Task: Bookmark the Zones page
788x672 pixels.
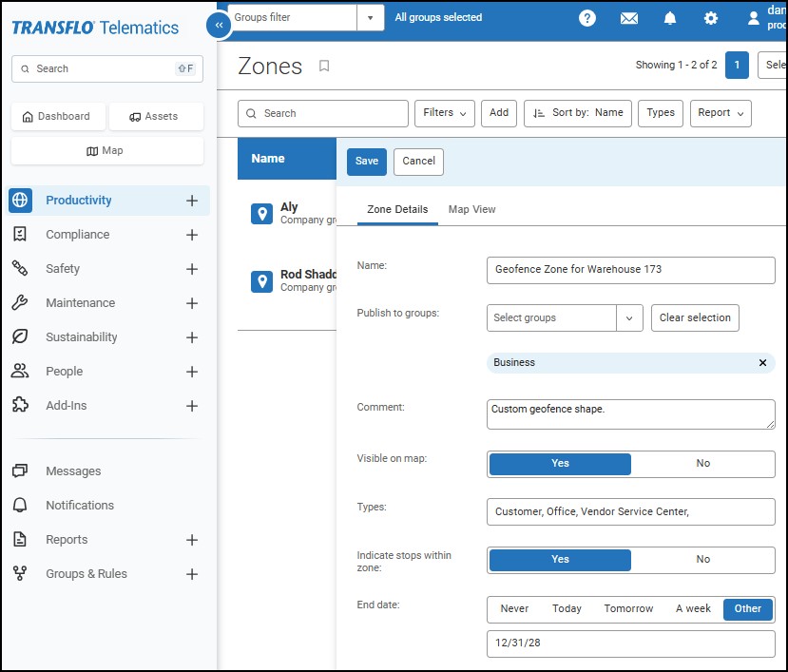Action: [x=324, y=66]
